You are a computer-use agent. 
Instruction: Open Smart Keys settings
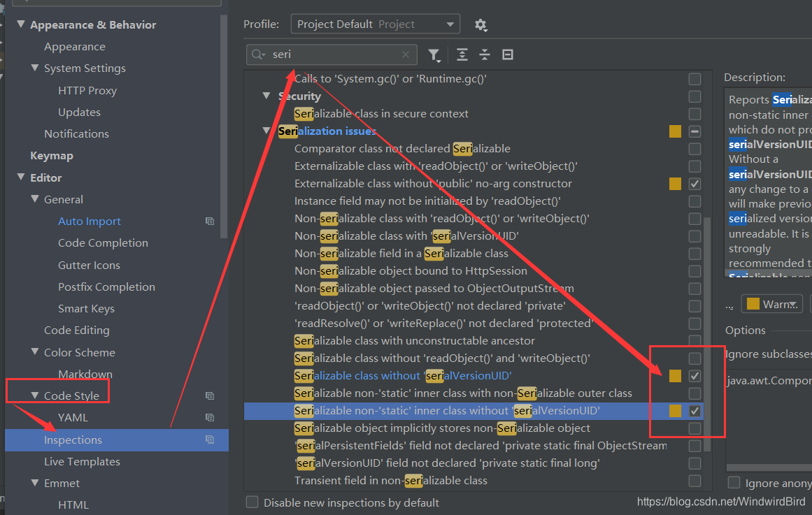(87, 308)
